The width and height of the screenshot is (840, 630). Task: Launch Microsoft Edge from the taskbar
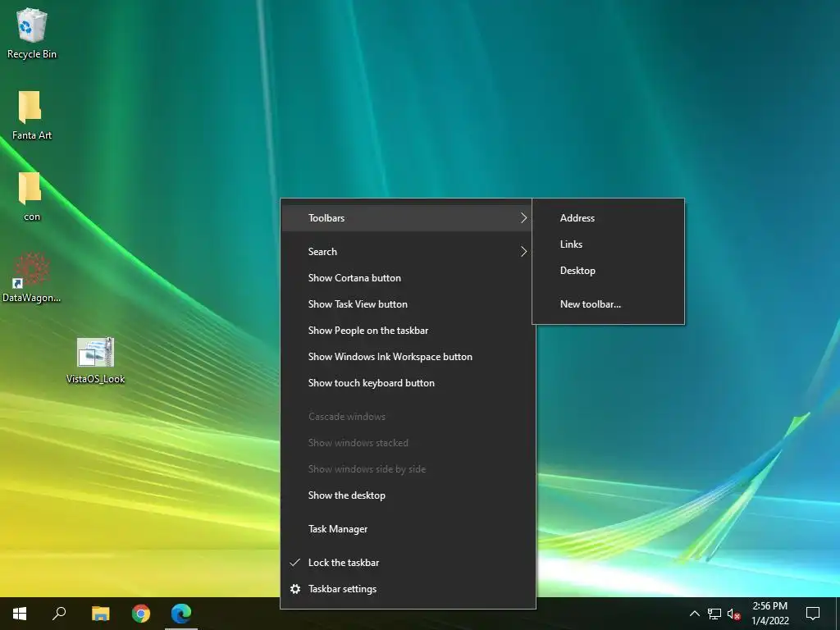coord(181,614)
